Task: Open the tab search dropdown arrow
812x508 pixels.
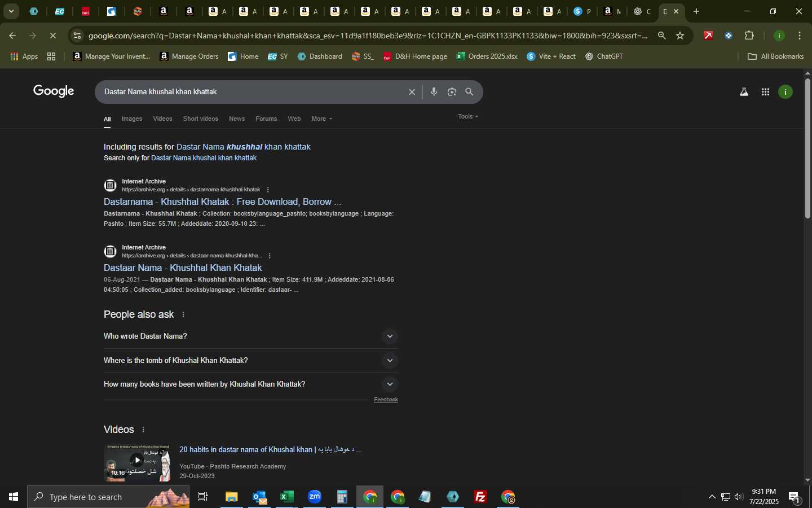Action: [11, 11]
